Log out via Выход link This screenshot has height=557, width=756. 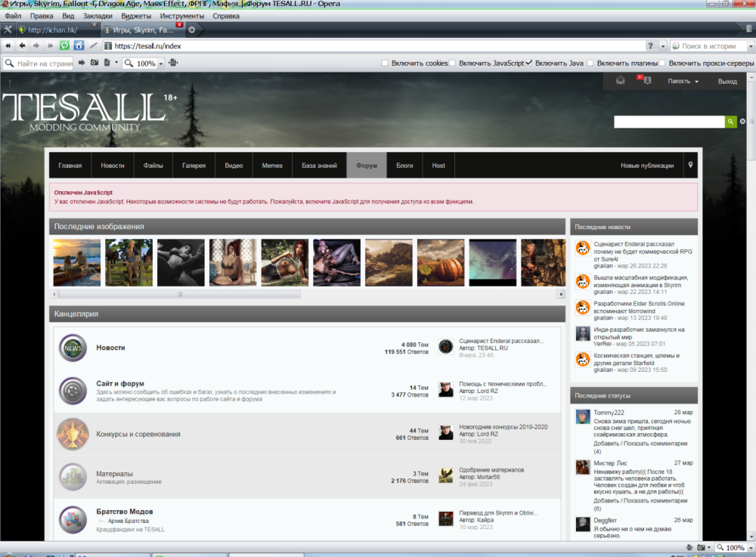(x=727, y=82)
